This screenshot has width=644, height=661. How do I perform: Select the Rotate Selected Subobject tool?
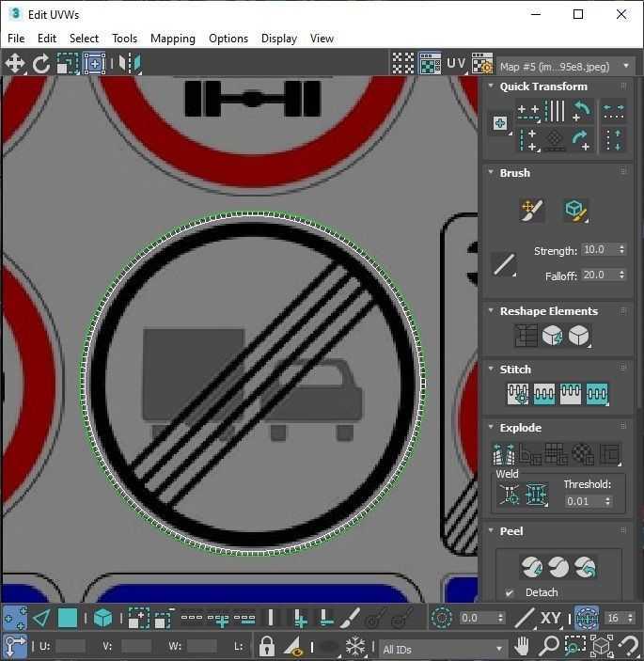40,64
